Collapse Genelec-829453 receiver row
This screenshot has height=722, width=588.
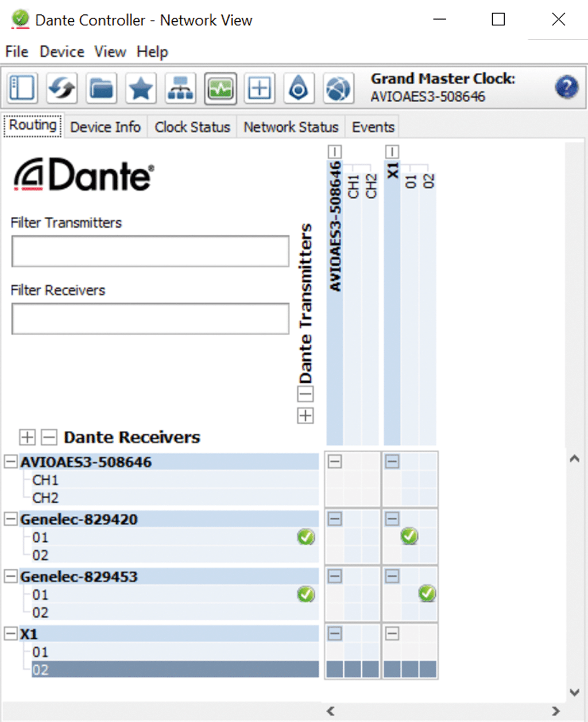click(11, 576)
